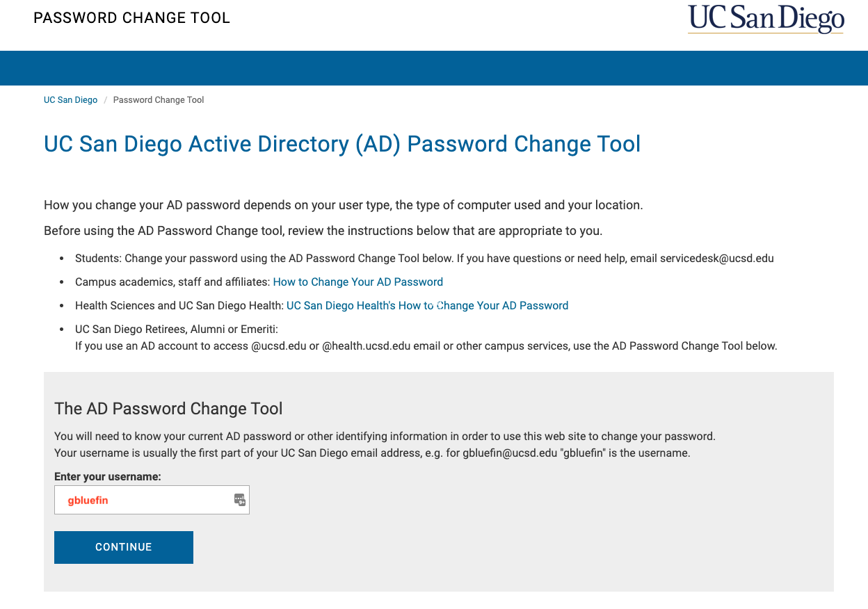Click the page heading about the AD tool

pyautogui.click(x=341, y=144)
